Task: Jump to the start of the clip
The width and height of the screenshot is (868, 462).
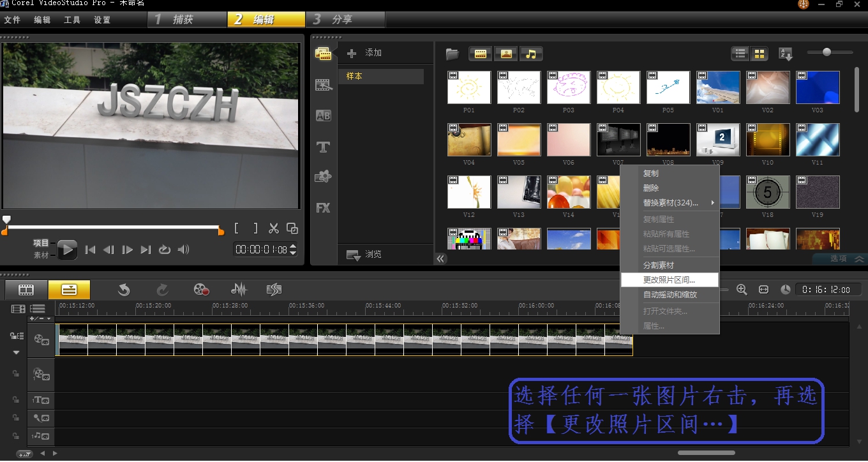Action: (x=91, y=250)
